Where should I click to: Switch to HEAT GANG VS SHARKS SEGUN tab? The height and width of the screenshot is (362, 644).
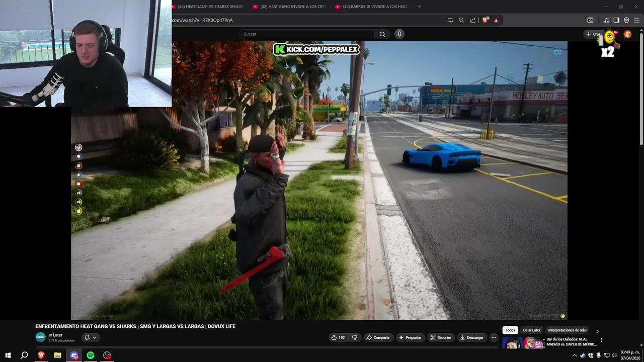209,7
